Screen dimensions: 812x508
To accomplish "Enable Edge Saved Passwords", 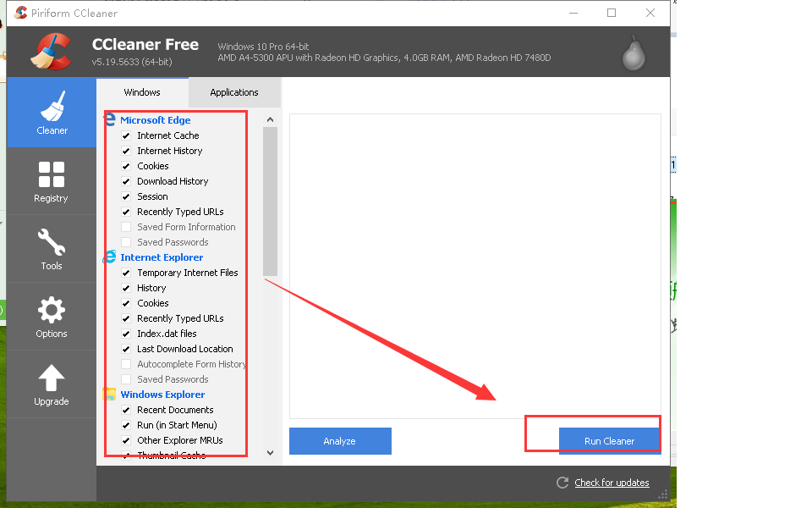I will (126, 243).
